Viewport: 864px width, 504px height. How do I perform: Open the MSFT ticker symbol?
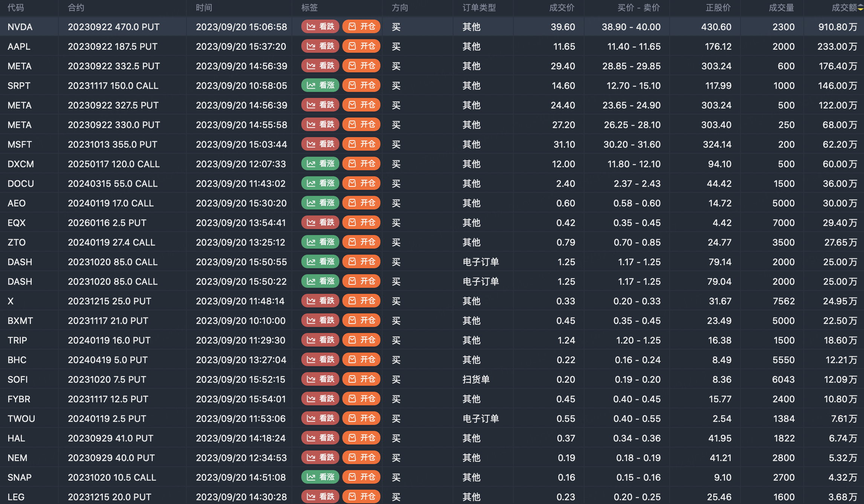tap(20, 144)
